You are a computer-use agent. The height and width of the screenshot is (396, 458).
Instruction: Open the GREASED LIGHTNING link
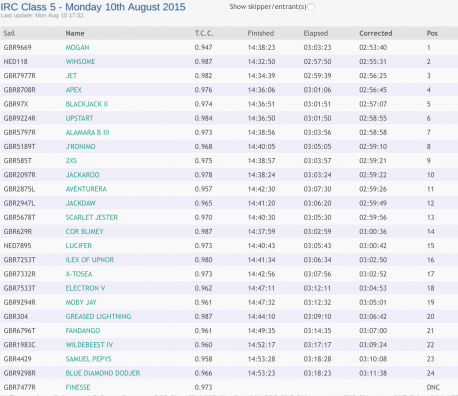coord(98,317)
